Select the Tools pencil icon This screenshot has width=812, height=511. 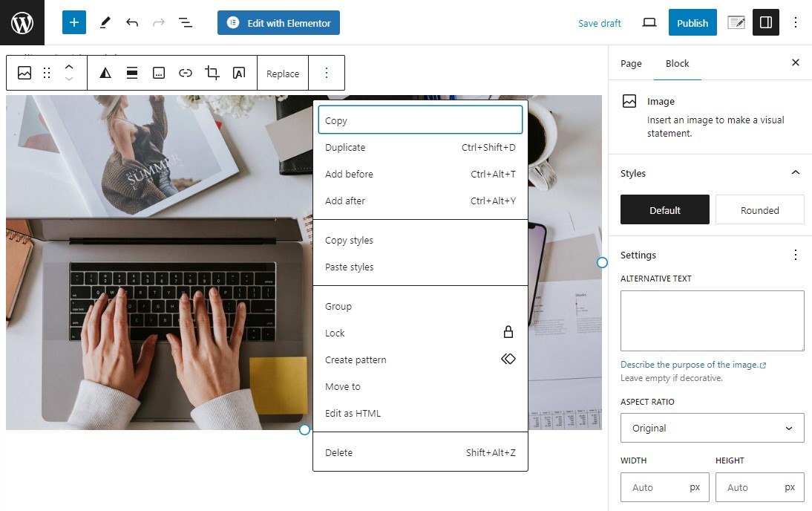(105, 22)
